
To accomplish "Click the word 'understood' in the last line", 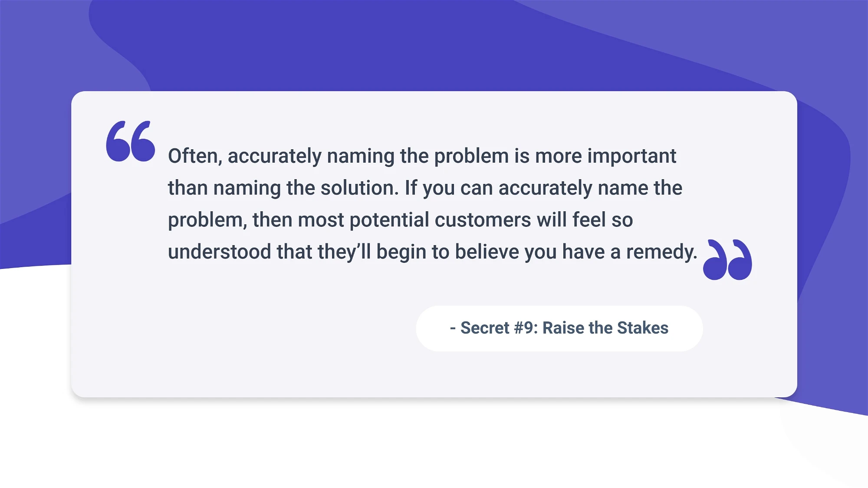I will [220, 252].
